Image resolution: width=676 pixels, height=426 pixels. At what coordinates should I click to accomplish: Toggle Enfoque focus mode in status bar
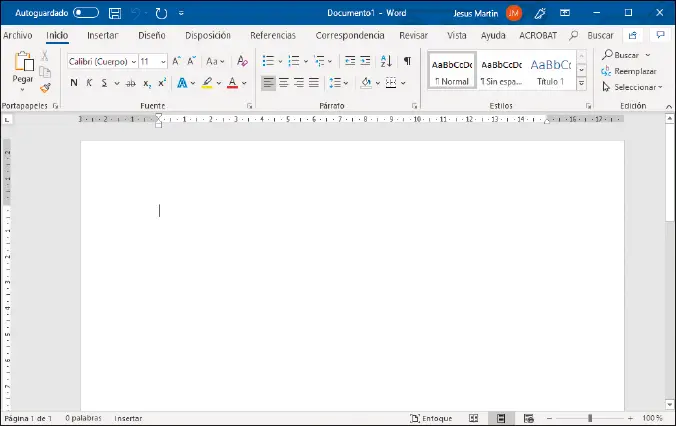tap(431, 418)
